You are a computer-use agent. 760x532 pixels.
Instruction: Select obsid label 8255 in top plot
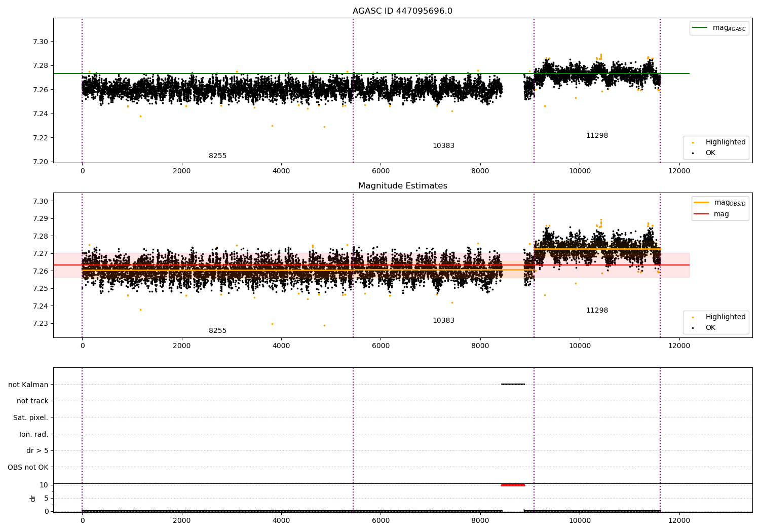(217, 156)
